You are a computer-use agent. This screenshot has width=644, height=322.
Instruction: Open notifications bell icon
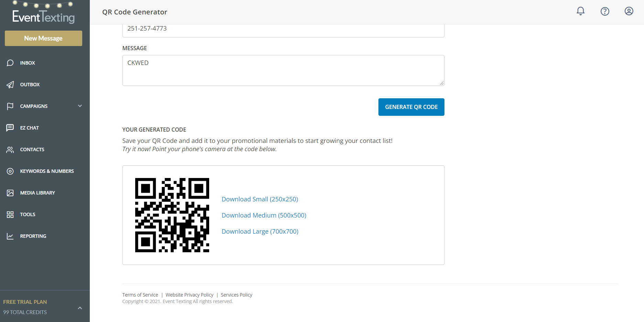(580, 11)
